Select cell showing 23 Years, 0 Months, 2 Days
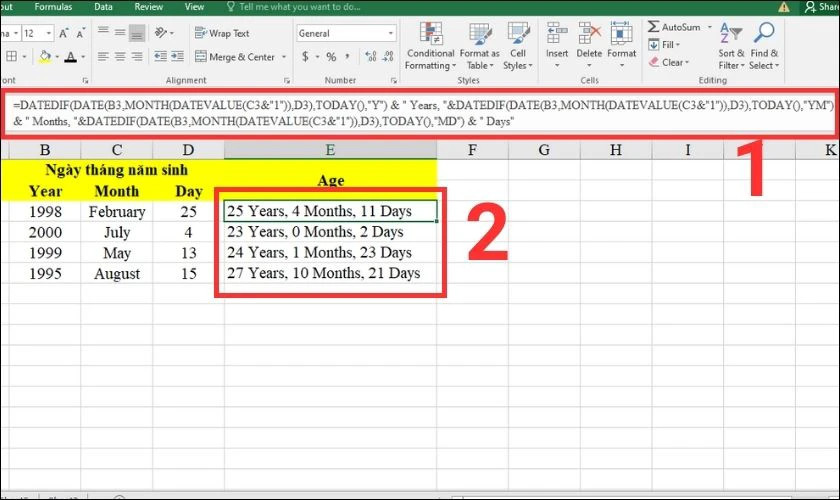This screenshot has width=840, height=500. pos(330,232)
